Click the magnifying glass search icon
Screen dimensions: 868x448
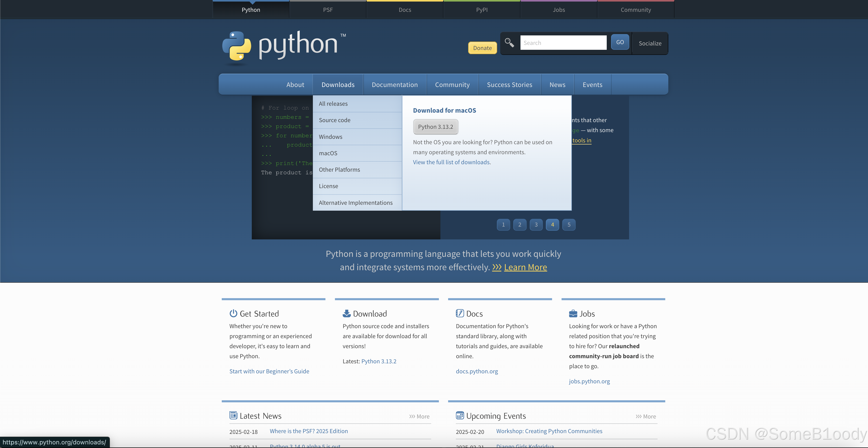point(509,43)
